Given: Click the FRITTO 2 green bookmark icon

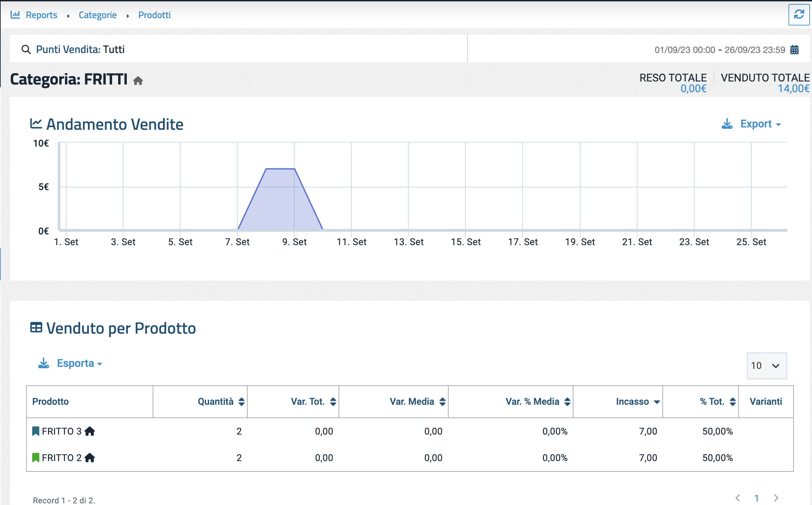Looking at the screenshot, I should tap(36, 457).
